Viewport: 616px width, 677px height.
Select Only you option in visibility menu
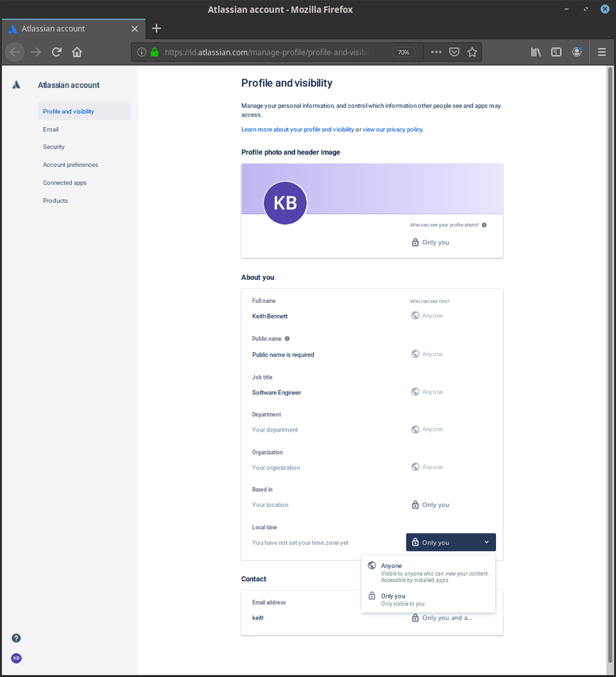point(428,600)
